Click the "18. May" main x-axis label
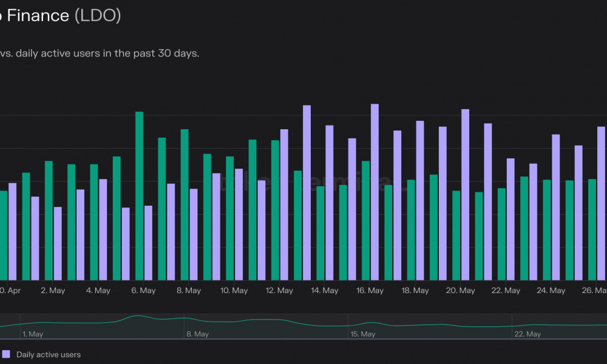 [x=415, y=291]
